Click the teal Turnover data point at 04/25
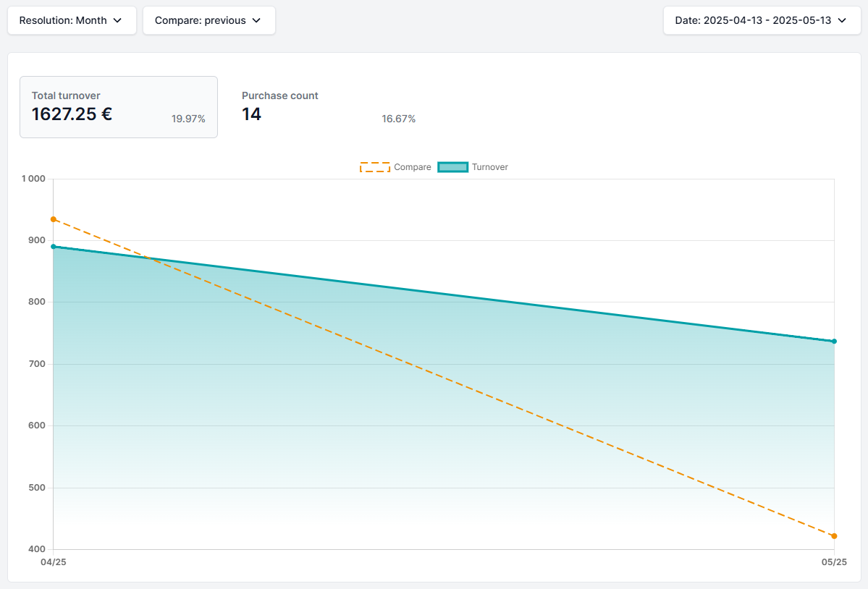The height and width of the screenshot is (589, 868). (54, 247)
